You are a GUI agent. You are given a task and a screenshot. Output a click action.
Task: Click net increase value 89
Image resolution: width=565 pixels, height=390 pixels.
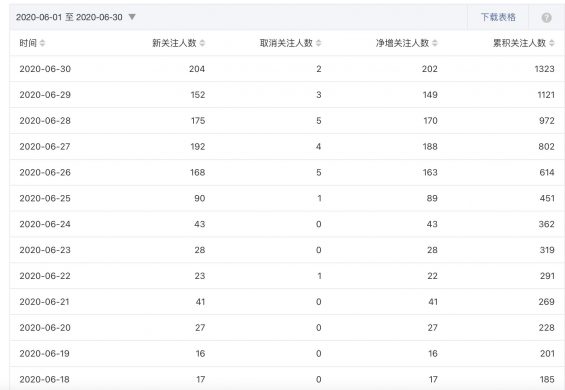point(432,198)
